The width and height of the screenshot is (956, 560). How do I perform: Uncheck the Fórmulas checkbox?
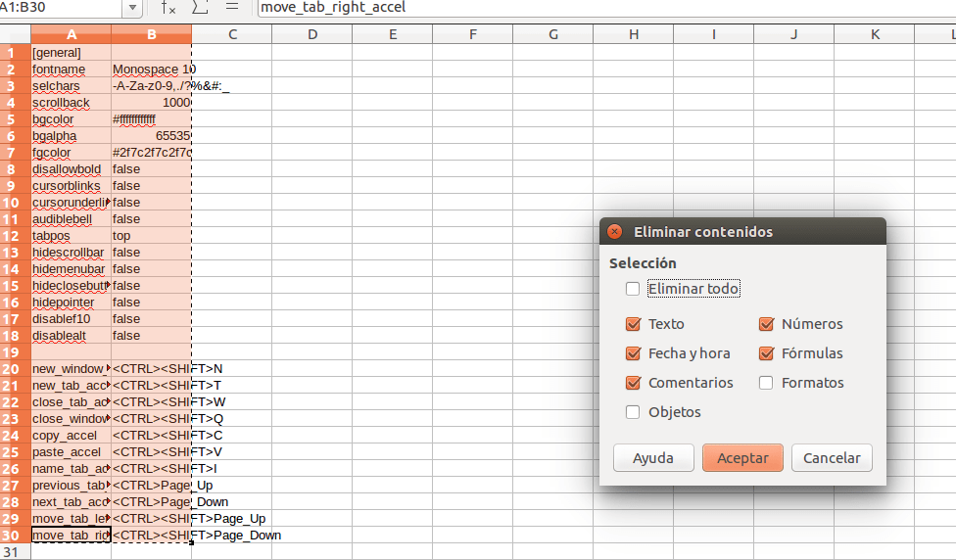766,353
